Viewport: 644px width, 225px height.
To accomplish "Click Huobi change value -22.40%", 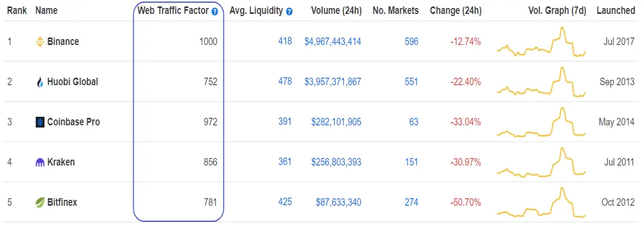I will click(466, 82).
